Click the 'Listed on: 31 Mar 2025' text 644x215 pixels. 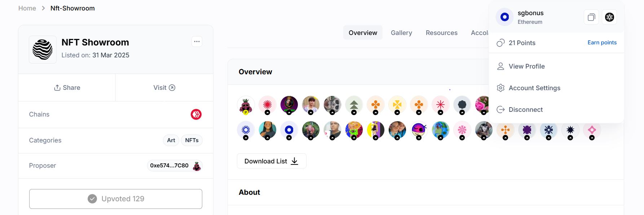(95, 55)
